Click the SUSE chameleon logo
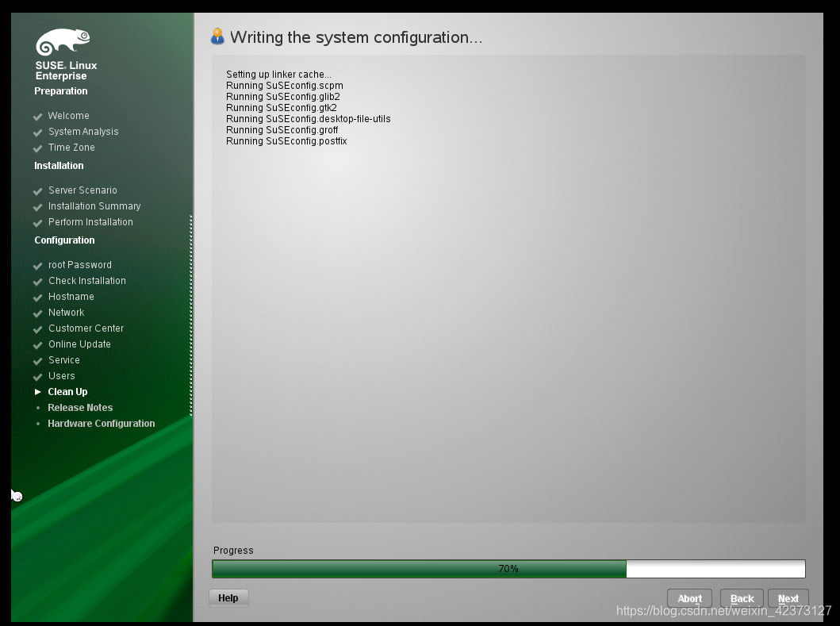 click(x=63, y=41)
